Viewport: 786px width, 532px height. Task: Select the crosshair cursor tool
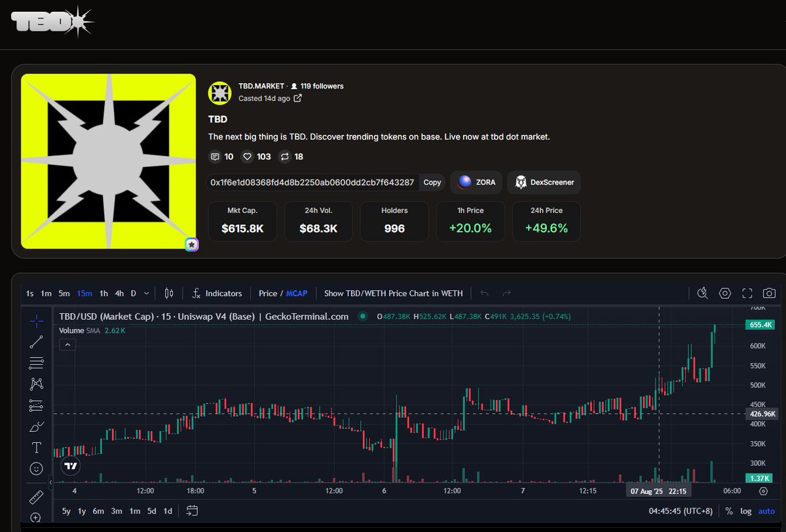pos(37,321)
